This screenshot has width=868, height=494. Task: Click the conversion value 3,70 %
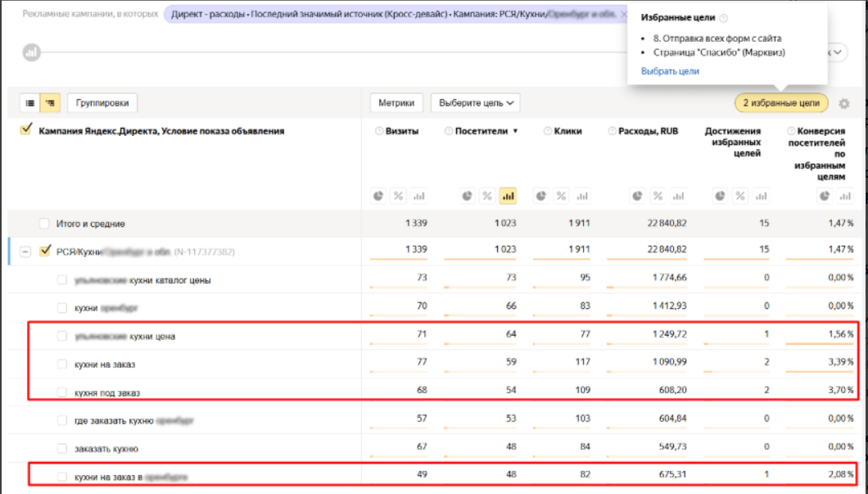click(x=841, y=390)
